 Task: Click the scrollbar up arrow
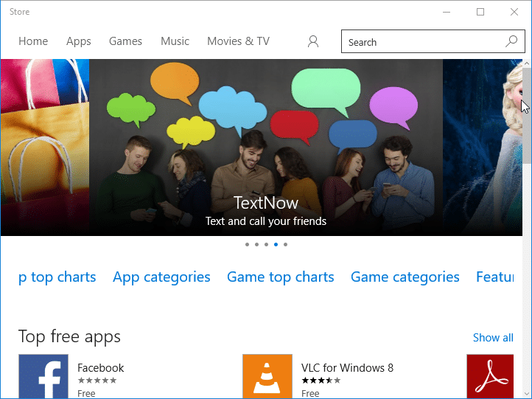(x=527, y=63)
